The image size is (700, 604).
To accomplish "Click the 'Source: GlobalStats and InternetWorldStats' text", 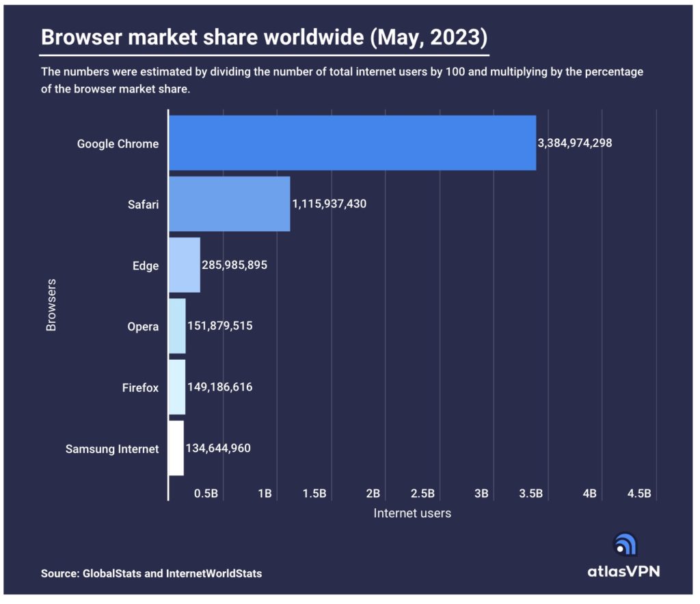I will (151, 573).
